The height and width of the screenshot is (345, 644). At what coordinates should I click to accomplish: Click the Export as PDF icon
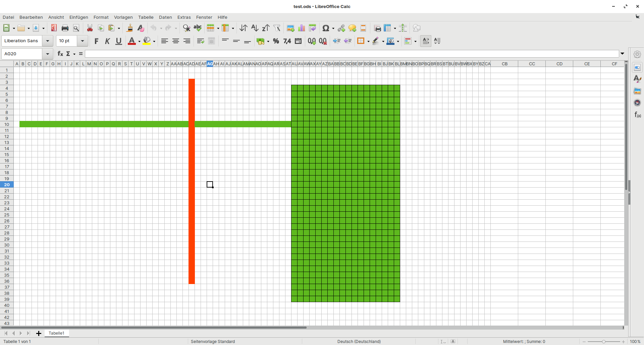click(54, 28)
